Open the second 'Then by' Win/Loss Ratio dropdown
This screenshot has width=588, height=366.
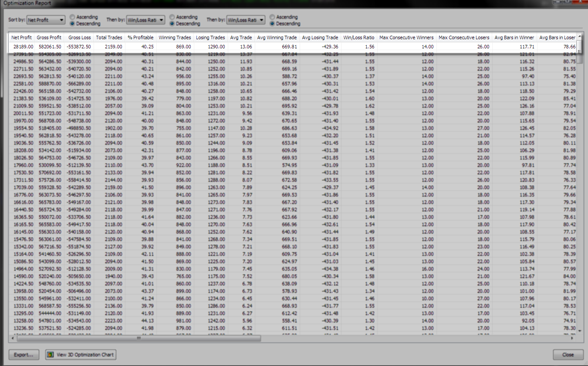pos(246,20)
